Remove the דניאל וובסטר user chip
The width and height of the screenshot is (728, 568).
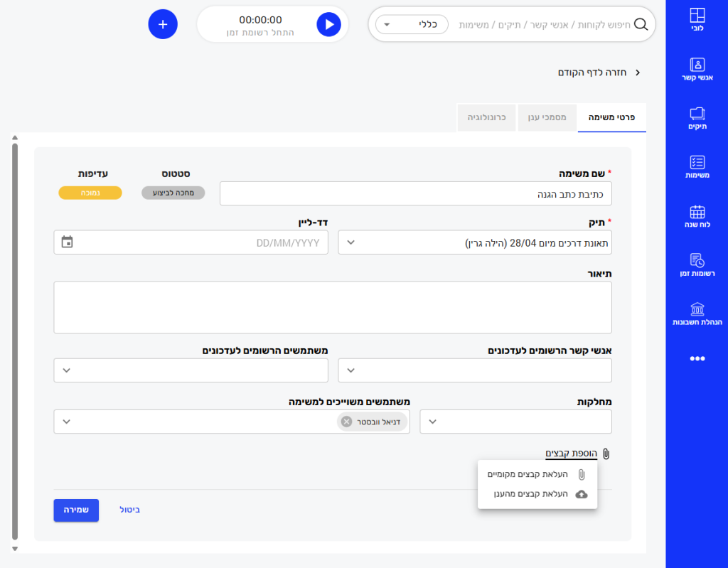346,422
